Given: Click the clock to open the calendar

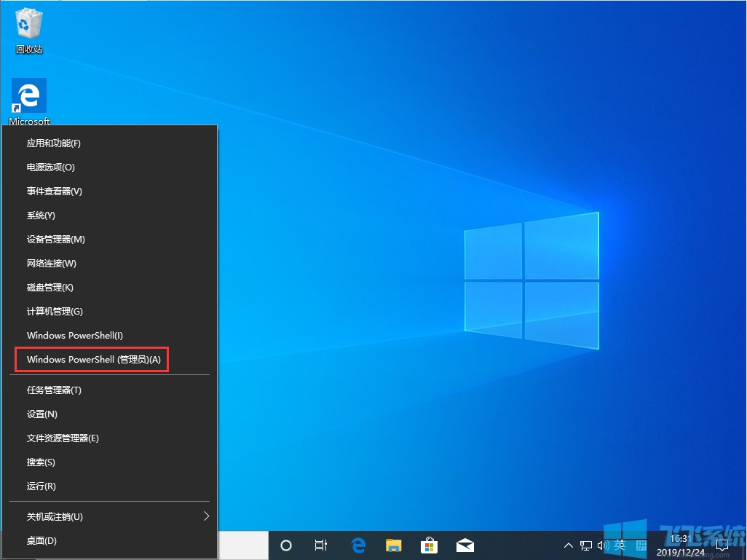Looking at the screenshot, I should pyautogui.click(x=681, y=545).
